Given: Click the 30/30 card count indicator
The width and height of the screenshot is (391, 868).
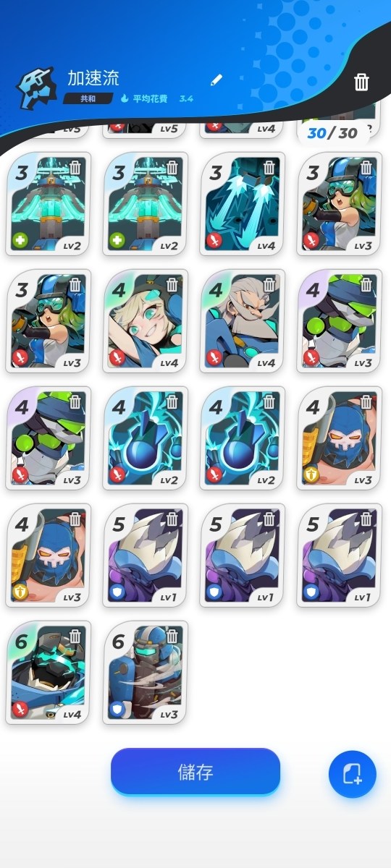Looking at the screenshot, I should (x=332, y=133).
